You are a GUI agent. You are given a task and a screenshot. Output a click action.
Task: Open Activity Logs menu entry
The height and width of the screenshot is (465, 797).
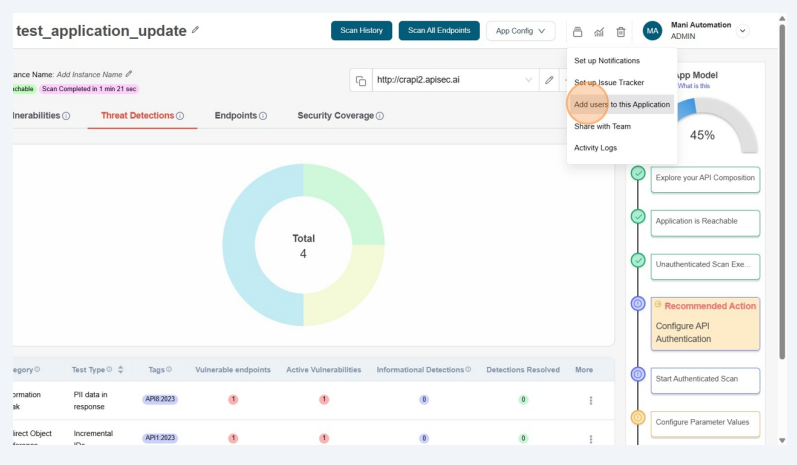595,148
